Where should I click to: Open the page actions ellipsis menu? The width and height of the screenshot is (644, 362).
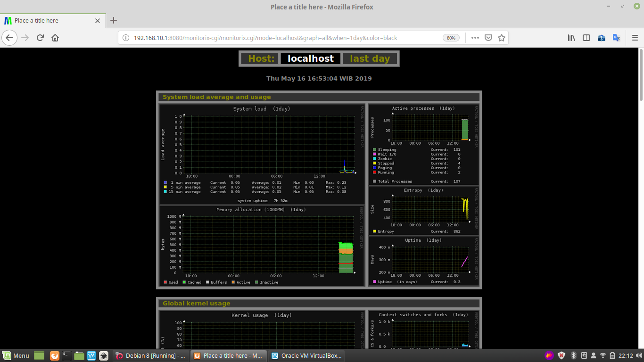[475, 37]
